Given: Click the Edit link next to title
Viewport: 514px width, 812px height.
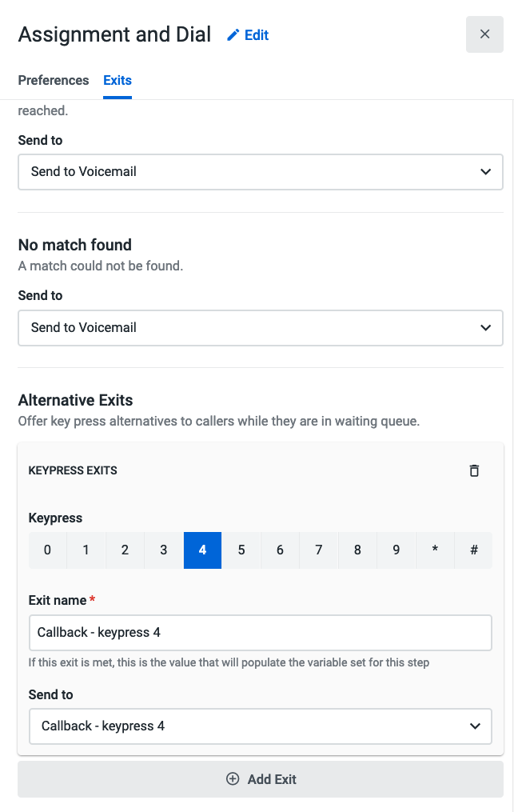Looking at the screenshot, I should (257, 35).
